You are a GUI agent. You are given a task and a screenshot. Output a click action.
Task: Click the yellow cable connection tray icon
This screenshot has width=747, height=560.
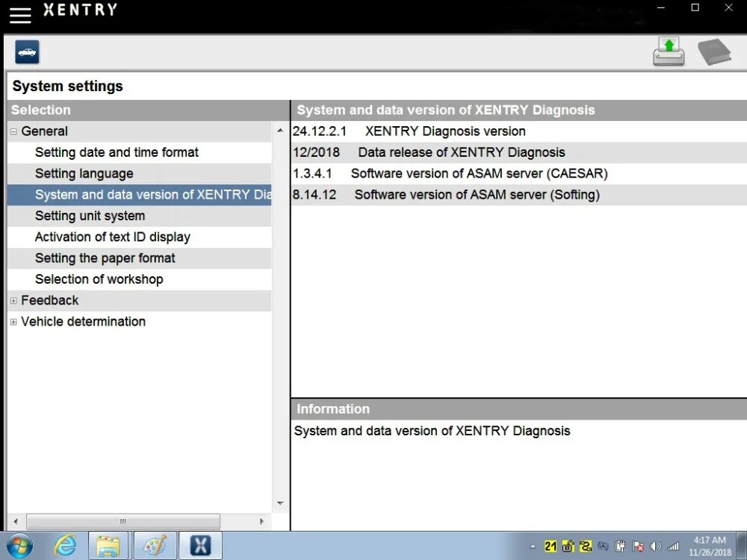point(586,547)
